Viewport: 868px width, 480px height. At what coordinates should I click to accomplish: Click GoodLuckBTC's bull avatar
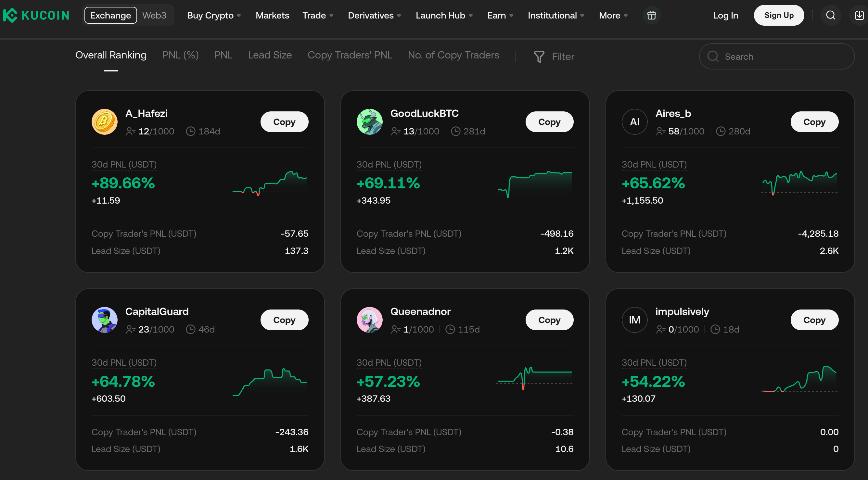369,122
